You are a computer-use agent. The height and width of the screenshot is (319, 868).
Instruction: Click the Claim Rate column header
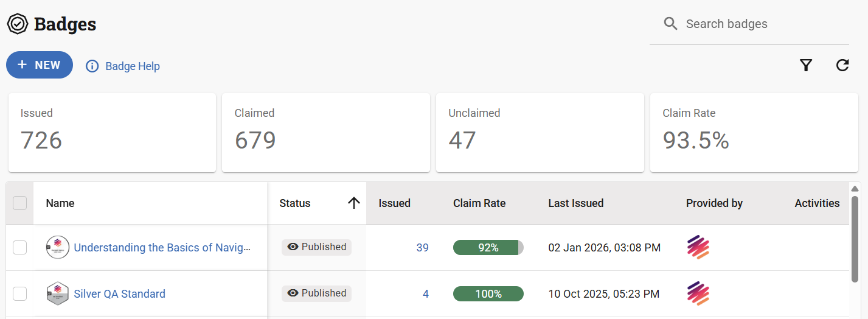click(479, 203)
